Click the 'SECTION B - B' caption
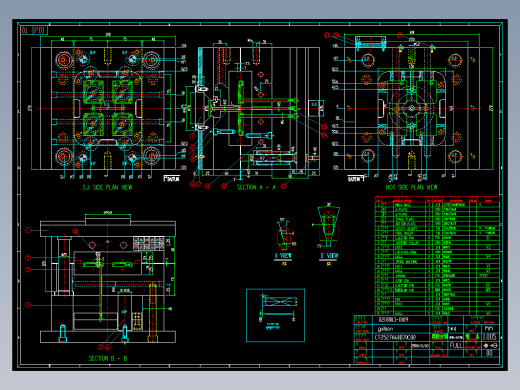 108,358
